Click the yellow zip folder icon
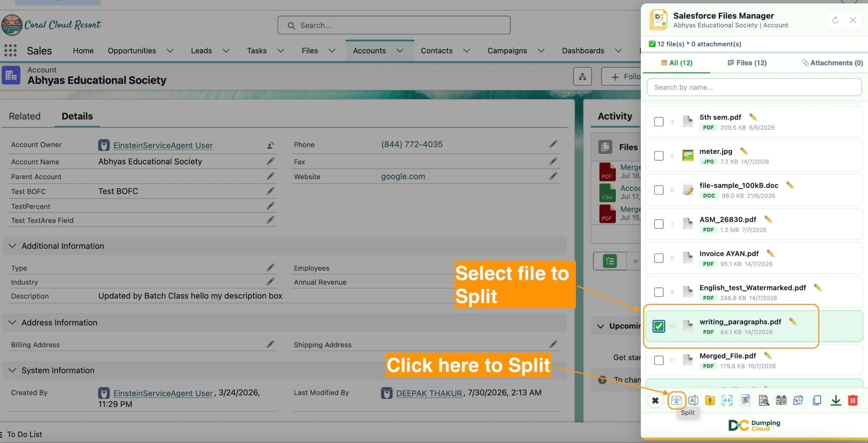The image size is (868, 443). point(710,400)
